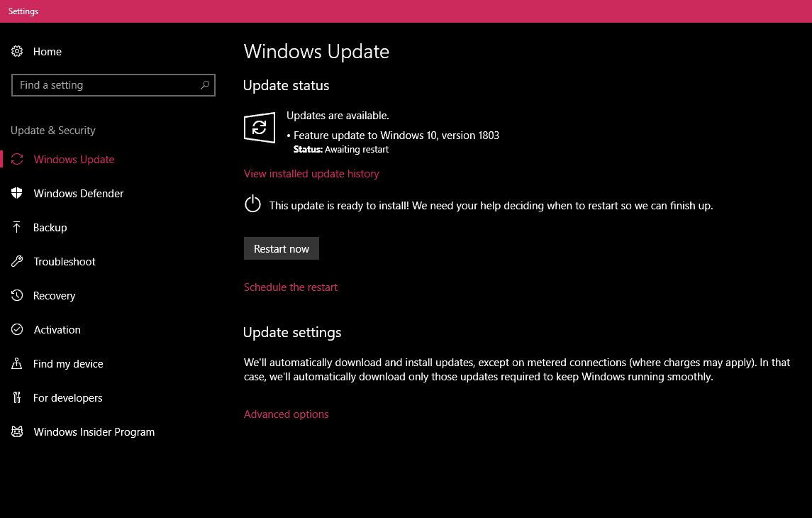Switch to Recovery settings

(x=54, y=296)
